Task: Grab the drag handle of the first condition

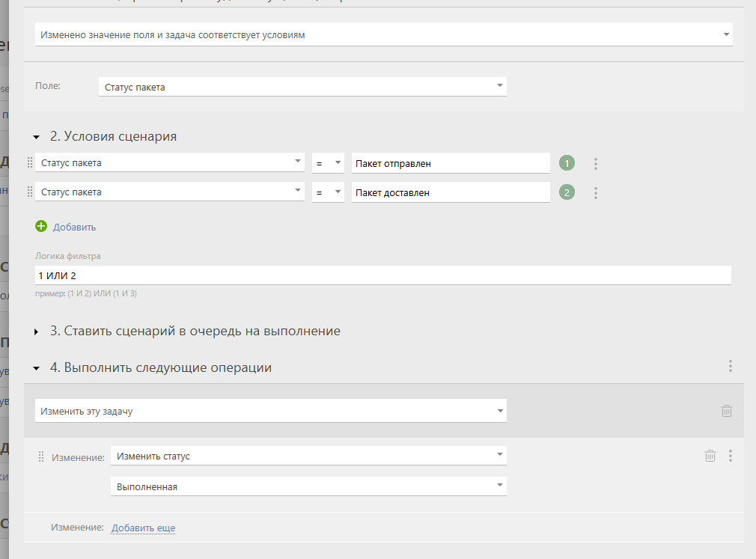Action: (30, 162)
